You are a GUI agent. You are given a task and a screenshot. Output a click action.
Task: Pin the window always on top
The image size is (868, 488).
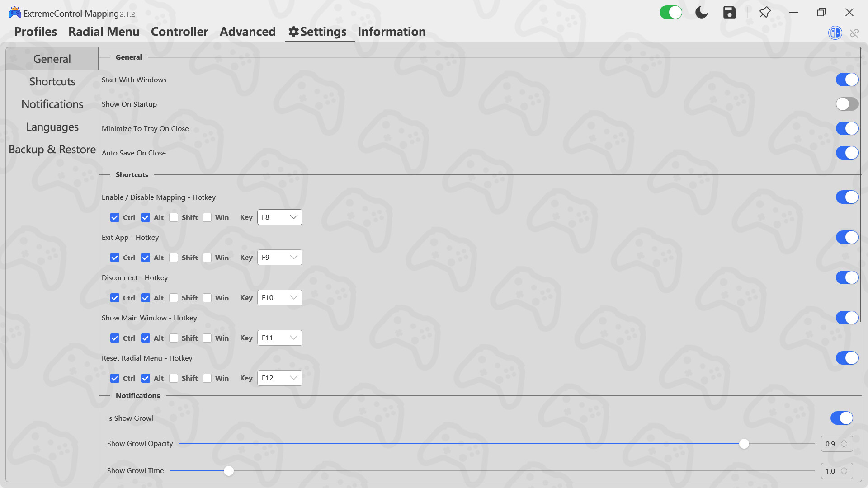[765, 12]
